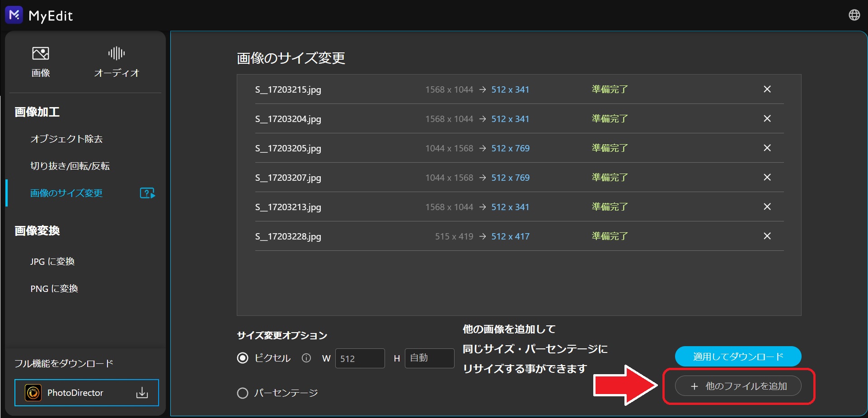Open PNG に変換 converter

click(x=54, y=288)
